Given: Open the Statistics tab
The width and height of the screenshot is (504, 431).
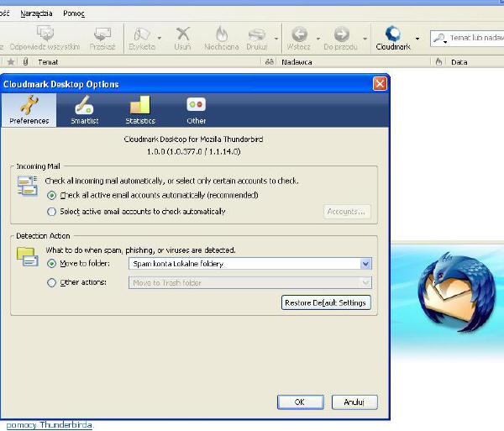Looking at the screenshot, I should tap(140, 110).
